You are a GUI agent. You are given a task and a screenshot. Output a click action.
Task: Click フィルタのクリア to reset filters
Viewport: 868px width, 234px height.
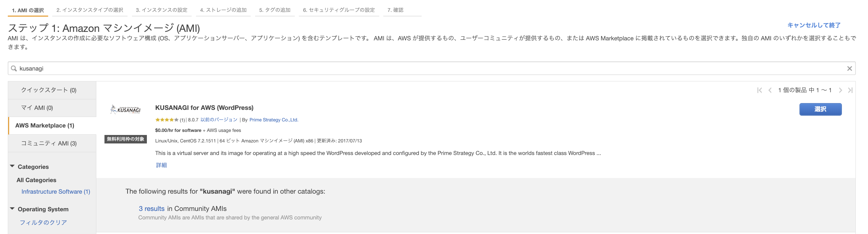(x=44, y=222)
